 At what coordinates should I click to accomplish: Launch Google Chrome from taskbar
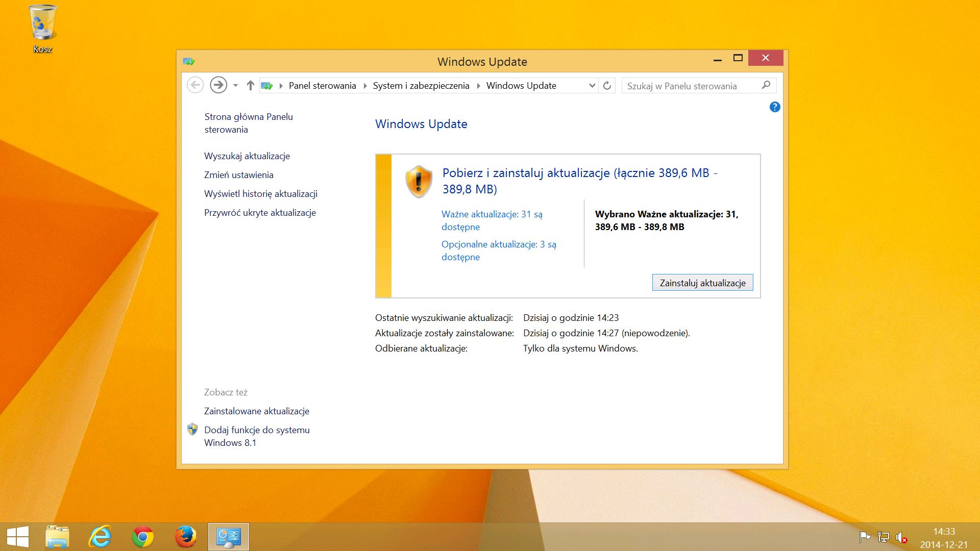pyautogui.click(x=143, y=537)
